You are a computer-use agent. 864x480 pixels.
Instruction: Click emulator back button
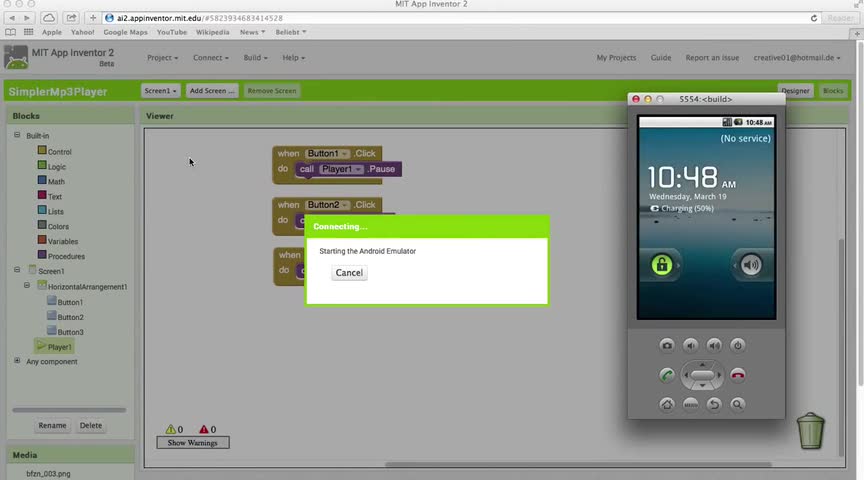point(714,405)
